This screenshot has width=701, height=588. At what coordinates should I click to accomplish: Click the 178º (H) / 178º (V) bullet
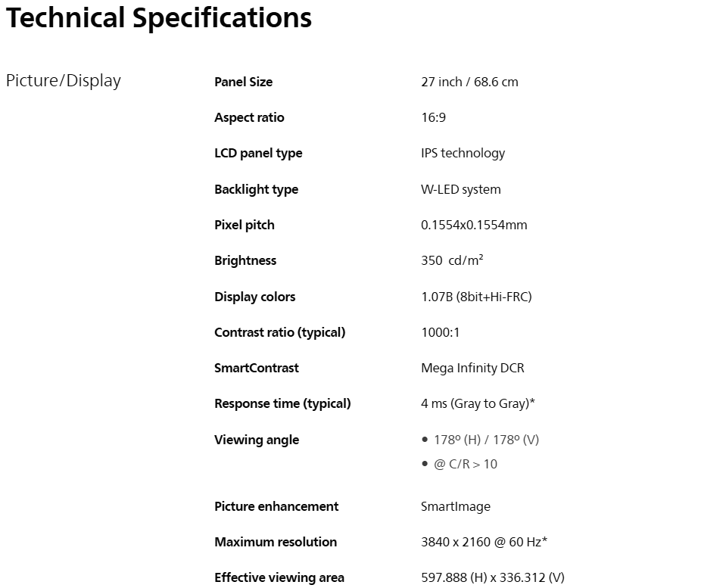pos(486,440)
